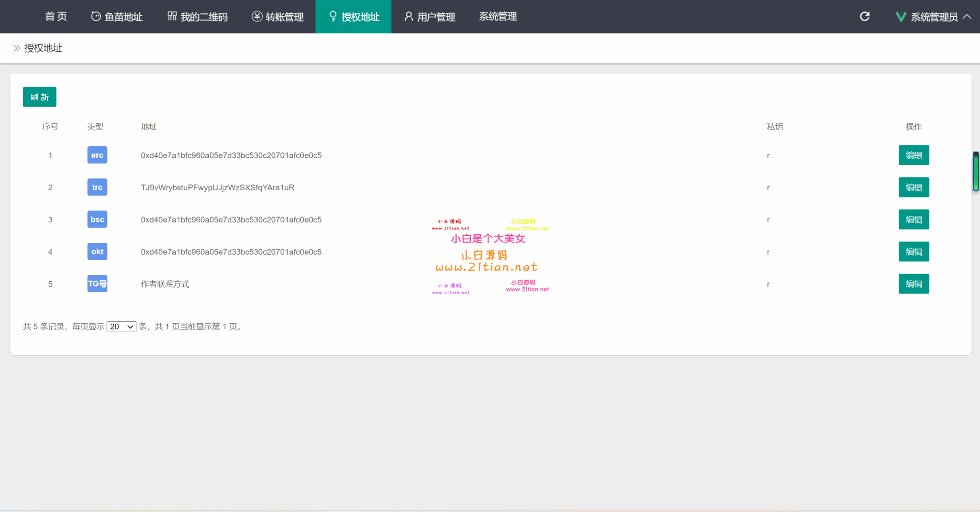
Task: Click the breadcrumb double-chevron icon
Action: click(x=17, y=48)
